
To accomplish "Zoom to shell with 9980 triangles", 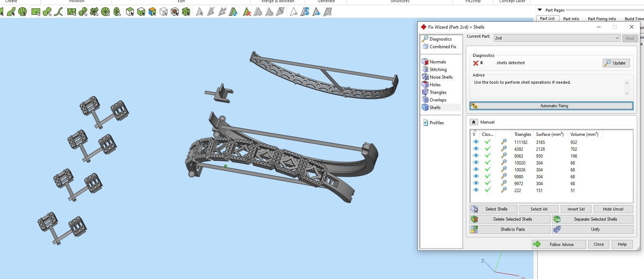I will [x=504, y=176].
